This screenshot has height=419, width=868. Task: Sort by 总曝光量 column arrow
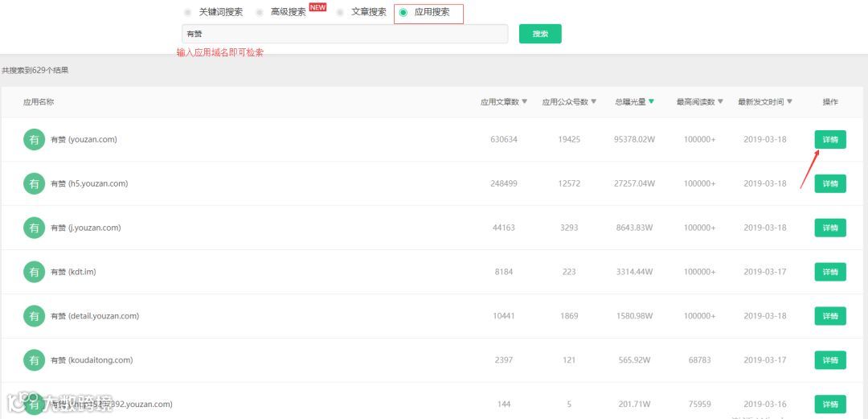[652, 102]
